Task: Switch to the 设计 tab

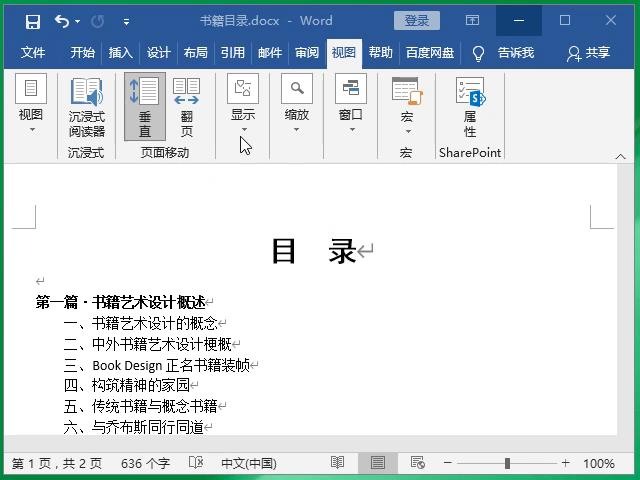Action: 158,53
